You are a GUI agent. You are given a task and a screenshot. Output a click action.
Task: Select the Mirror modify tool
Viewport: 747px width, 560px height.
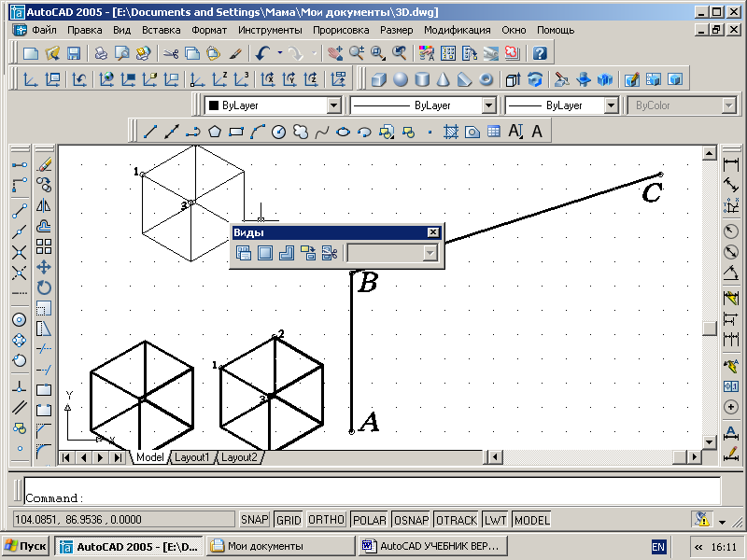point(44,205)
